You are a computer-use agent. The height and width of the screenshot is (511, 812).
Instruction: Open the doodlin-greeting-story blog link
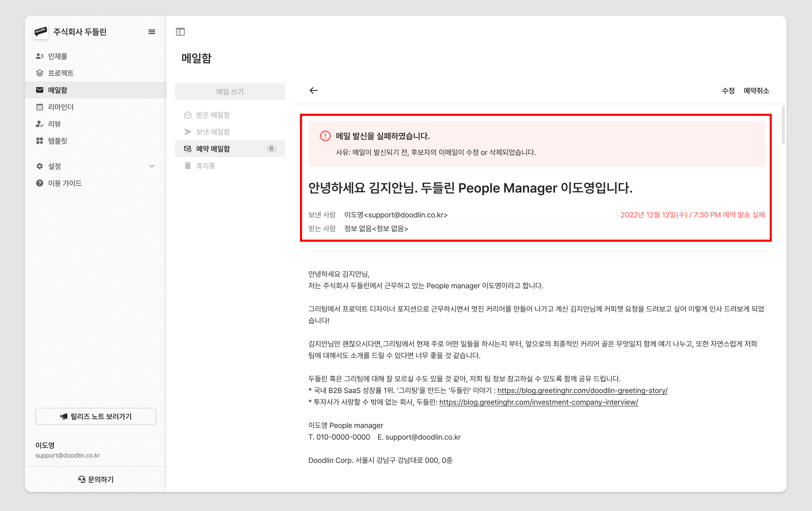pyautogui.click(x=582, y=390)
